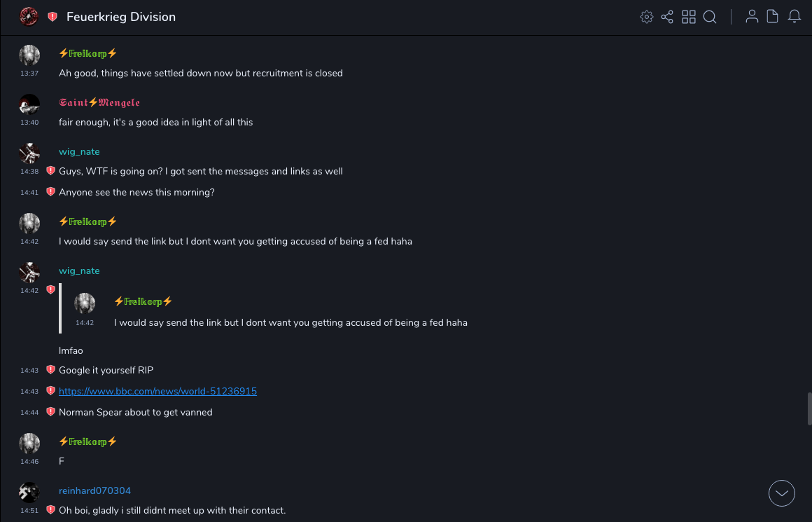Image resolution: width=812 pixels, height=522 pixels.
Task: Click the notifications bell icon
Action: point(794,17)
